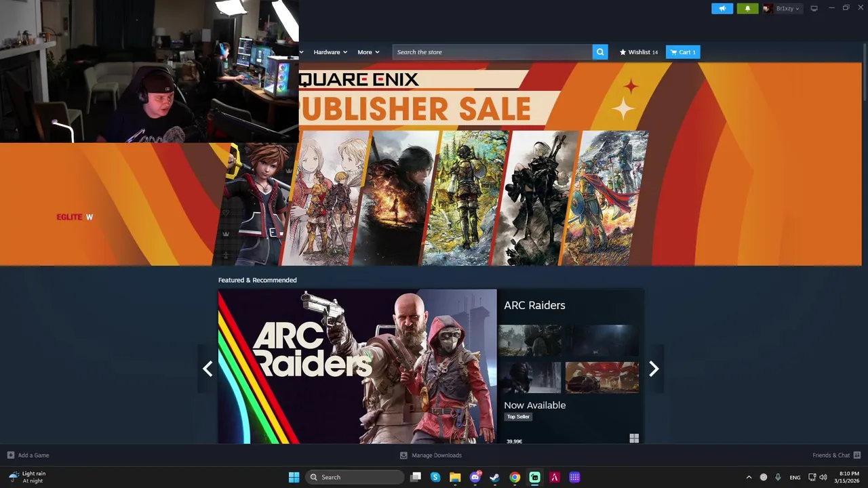
Task: Open the purple grid taskbar app
Action: pos(574,477)
